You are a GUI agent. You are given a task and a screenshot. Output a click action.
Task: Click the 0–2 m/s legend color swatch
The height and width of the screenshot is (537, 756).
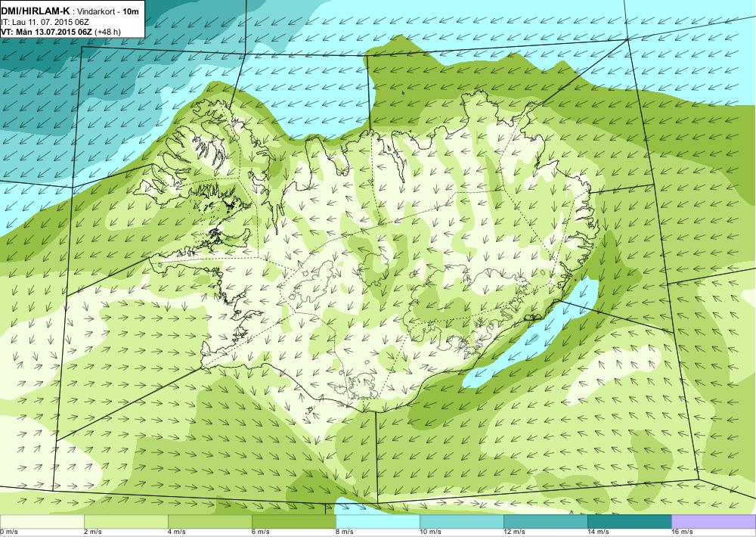click(42, 522)
